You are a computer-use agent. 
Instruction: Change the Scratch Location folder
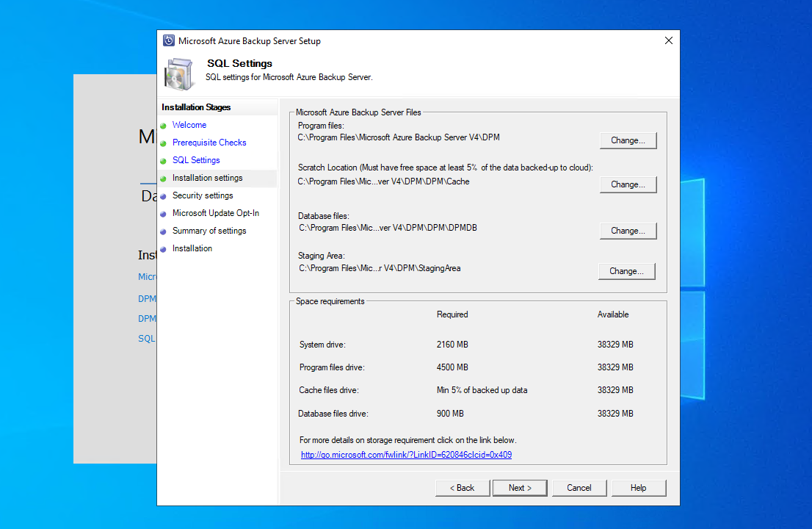[x=628, y=184]
